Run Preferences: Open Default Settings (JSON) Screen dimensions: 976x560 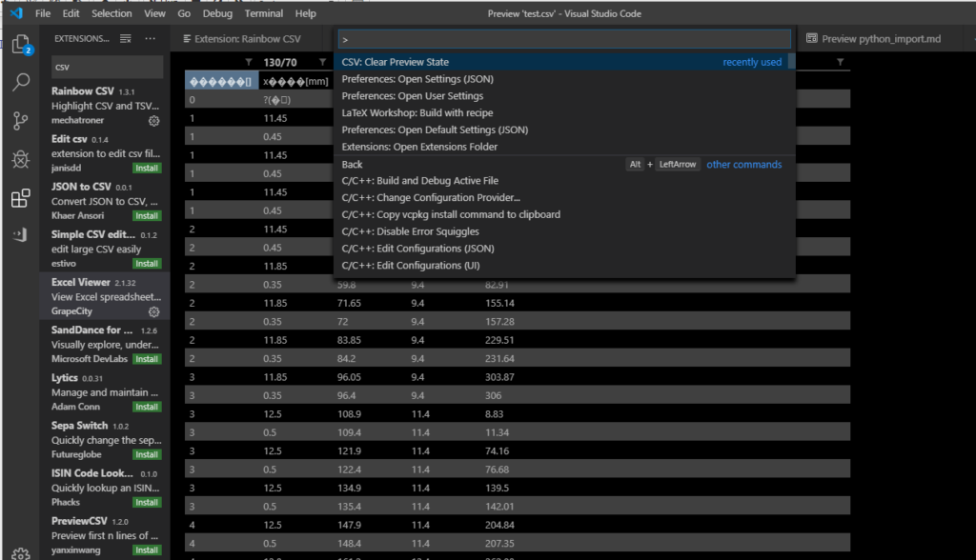pos(564,130)
